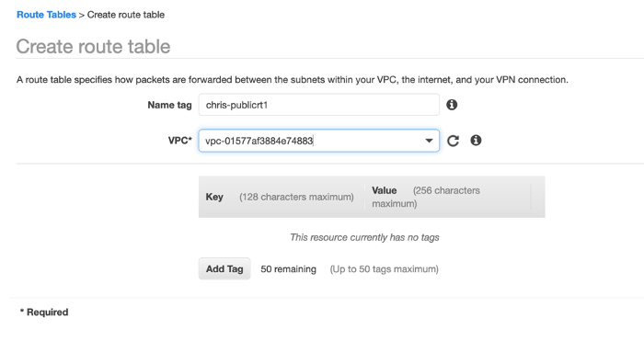The image size is (644, 364).
Task: Click the '* Required' footnote
Action: [x=44, y=313]
